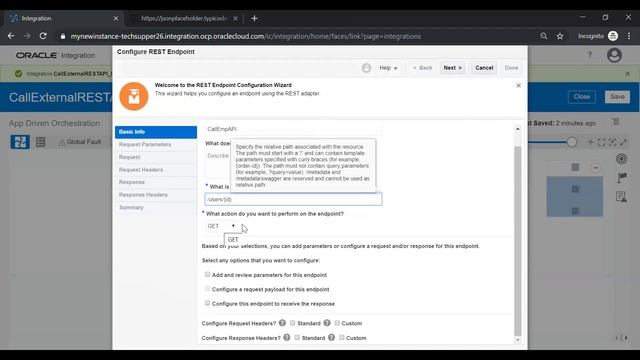
Task: Click the minus icon on the canvas minimap
Action: click(596, 168)
